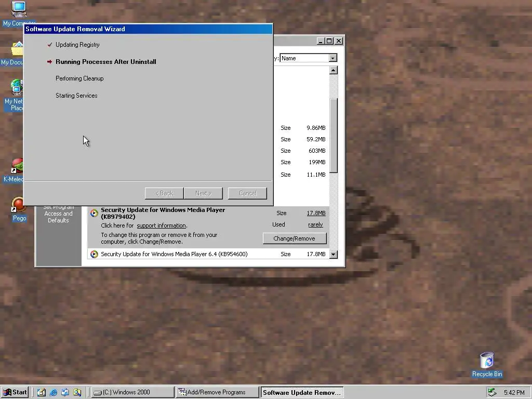Viewport: 532px width, 399px height.
Task: Click the system tray network icon
Action: 492,393
